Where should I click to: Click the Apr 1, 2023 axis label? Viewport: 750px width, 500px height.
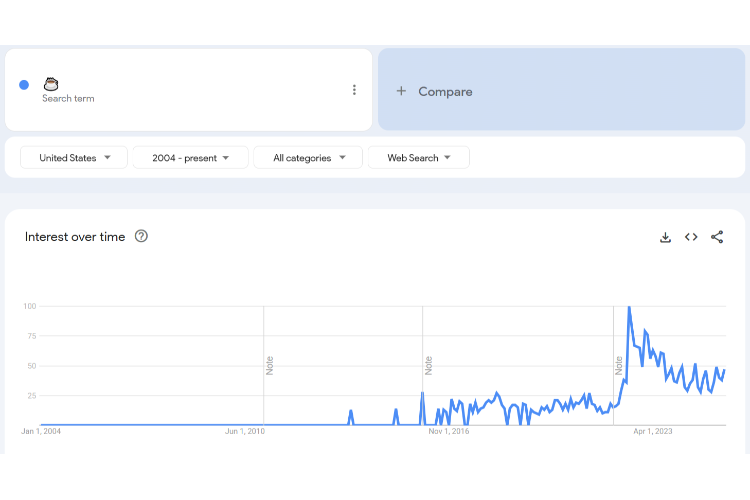point(652,432)
